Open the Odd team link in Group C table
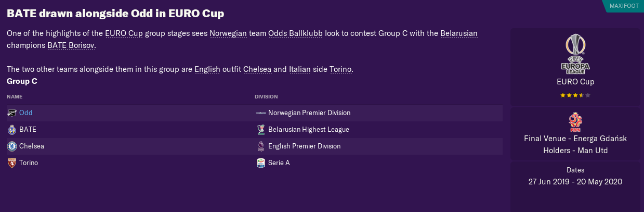Viewport: 644px width, 212px height. click(25, 113)
